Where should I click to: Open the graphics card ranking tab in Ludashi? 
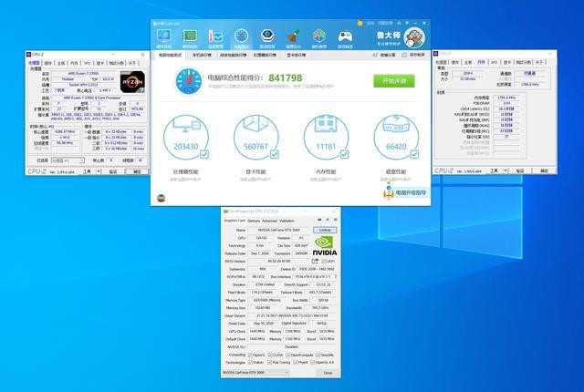coord(297,55)
